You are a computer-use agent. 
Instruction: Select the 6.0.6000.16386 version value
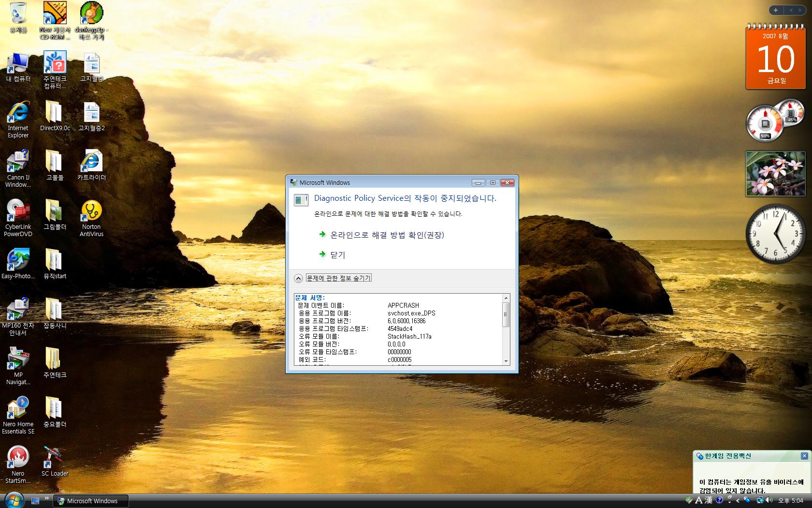point(406,321)
